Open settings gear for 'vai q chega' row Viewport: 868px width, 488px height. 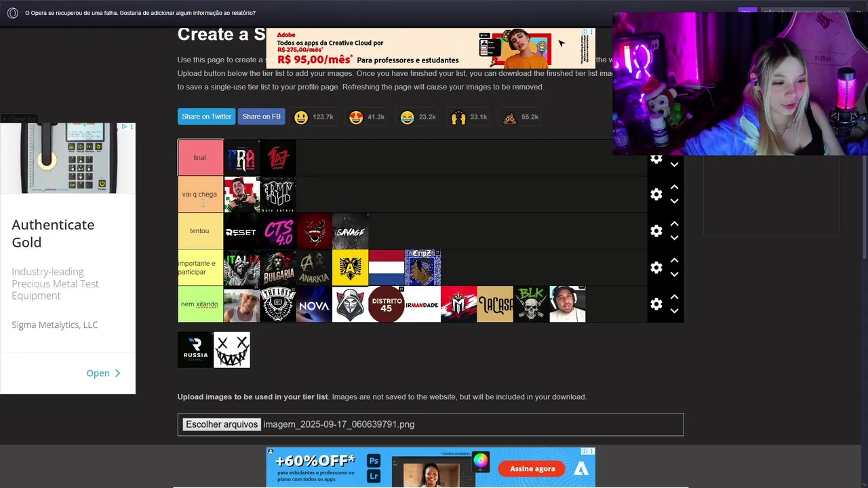[x=656, y=195]
